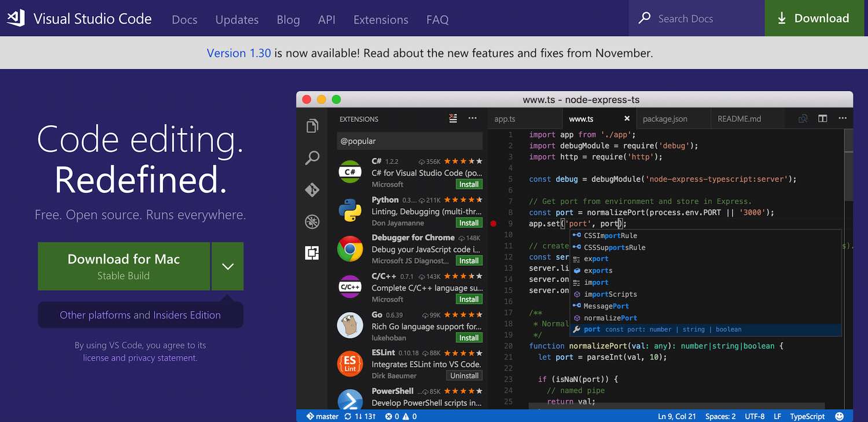Expand the download options dropdown arrow

point(227,266)
